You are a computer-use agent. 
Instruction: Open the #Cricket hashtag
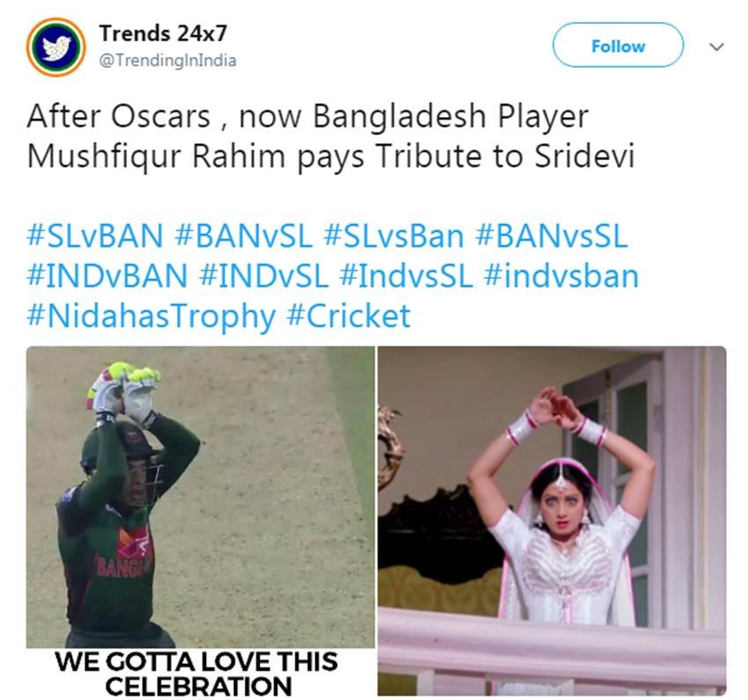pos(348,317)
